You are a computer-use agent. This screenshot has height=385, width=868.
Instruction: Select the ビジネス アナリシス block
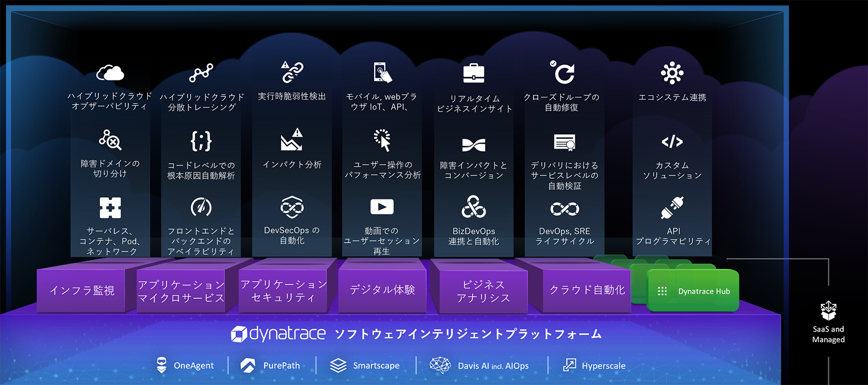coord(483,291)
